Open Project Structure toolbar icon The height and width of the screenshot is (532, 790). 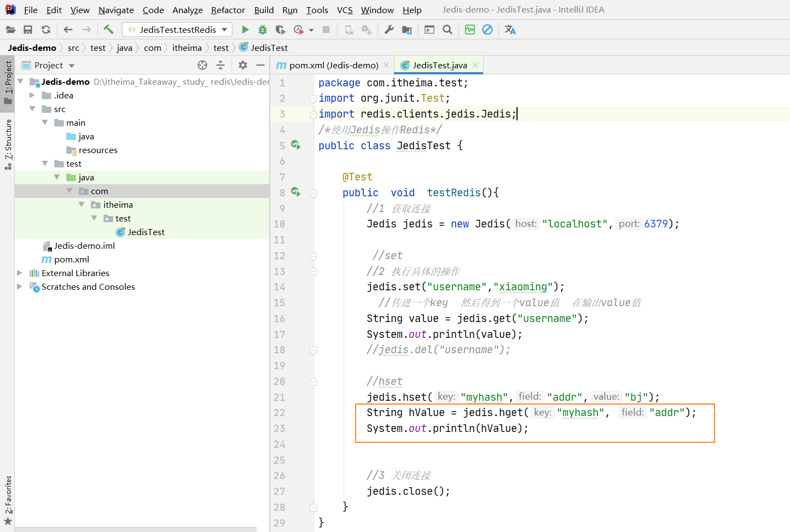(406, 30)
